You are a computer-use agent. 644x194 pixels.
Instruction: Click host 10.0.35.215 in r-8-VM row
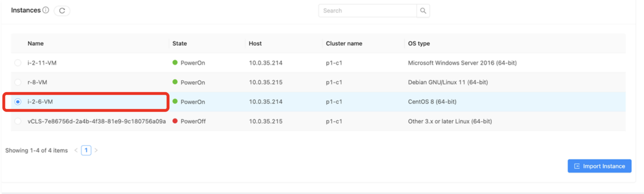tap(266, 82)
